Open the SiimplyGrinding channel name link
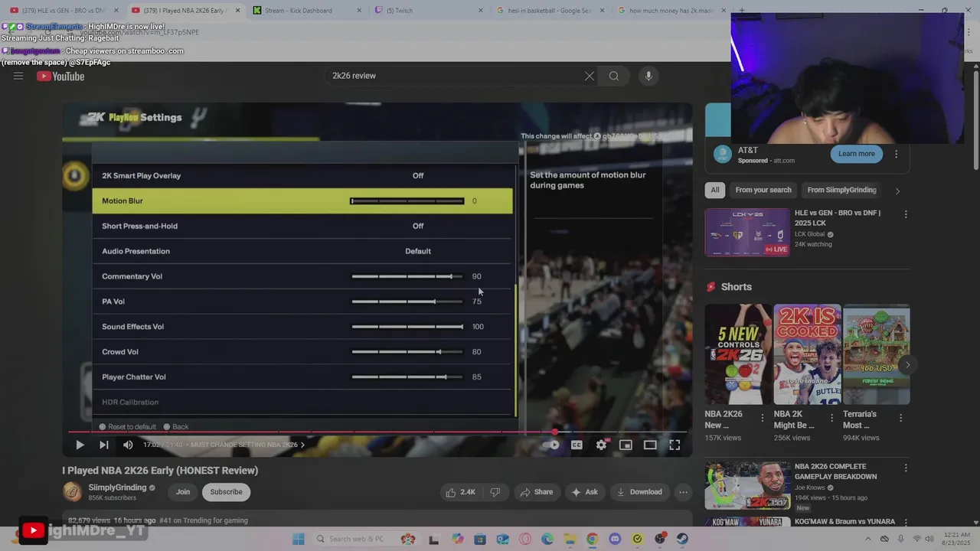 117,487
